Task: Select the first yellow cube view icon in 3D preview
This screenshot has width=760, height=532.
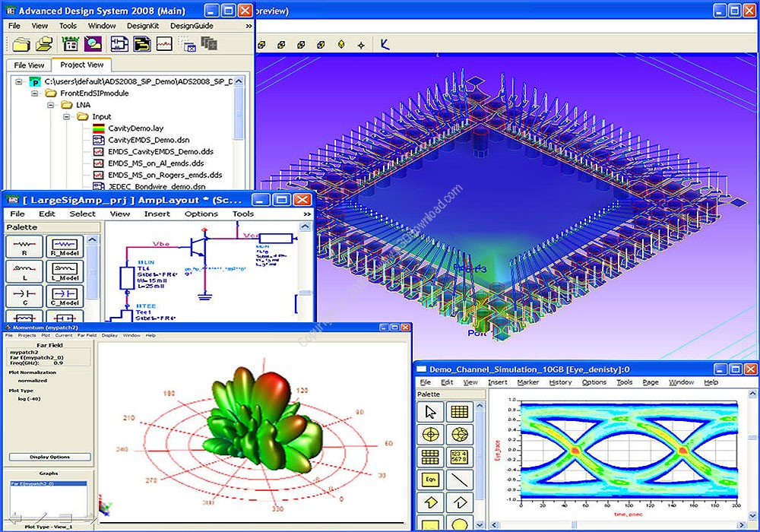Action: (x=261, y=45)
